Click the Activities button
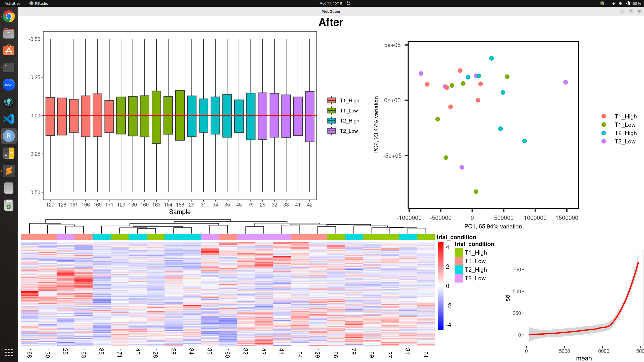The image size is (644, 362). (12, 3)
